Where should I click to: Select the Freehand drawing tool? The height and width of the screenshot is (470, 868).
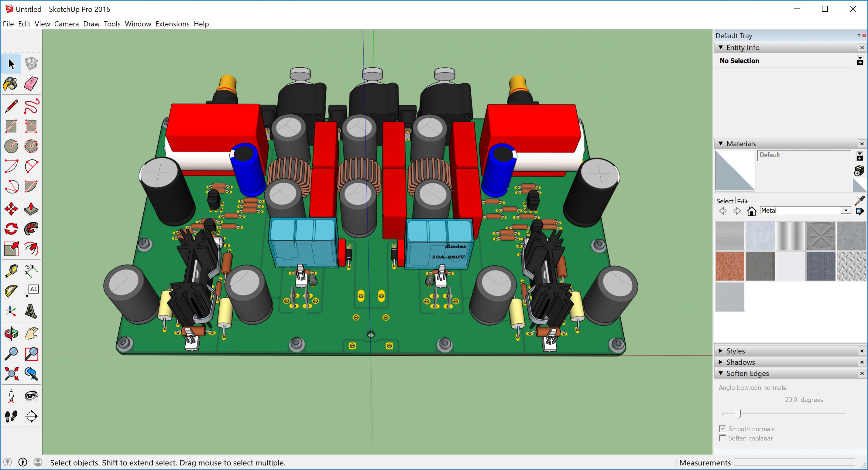coord(31,106)
